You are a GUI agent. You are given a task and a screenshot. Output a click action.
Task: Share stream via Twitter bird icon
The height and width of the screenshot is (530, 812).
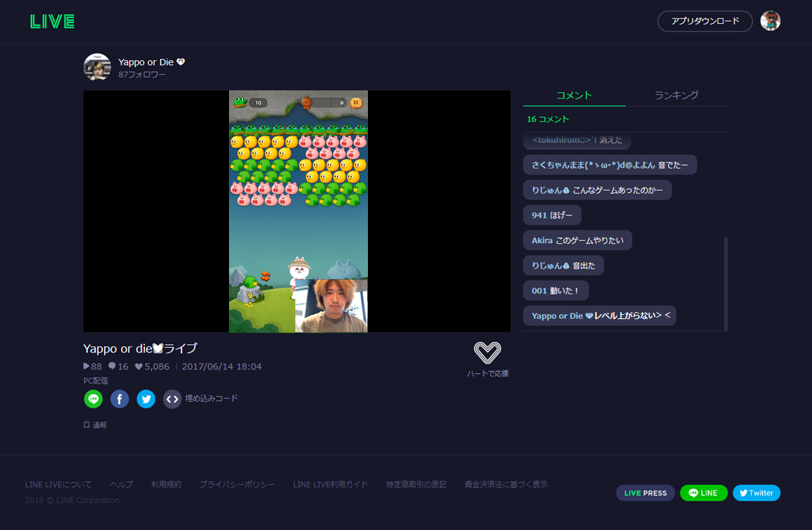click(x=146, y=399)
